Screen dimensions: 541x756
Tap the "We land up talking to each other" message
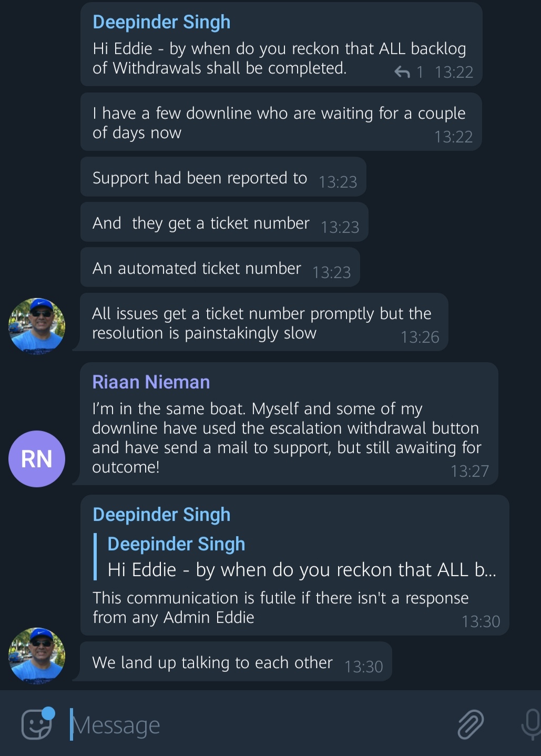(x=212, y=663)
